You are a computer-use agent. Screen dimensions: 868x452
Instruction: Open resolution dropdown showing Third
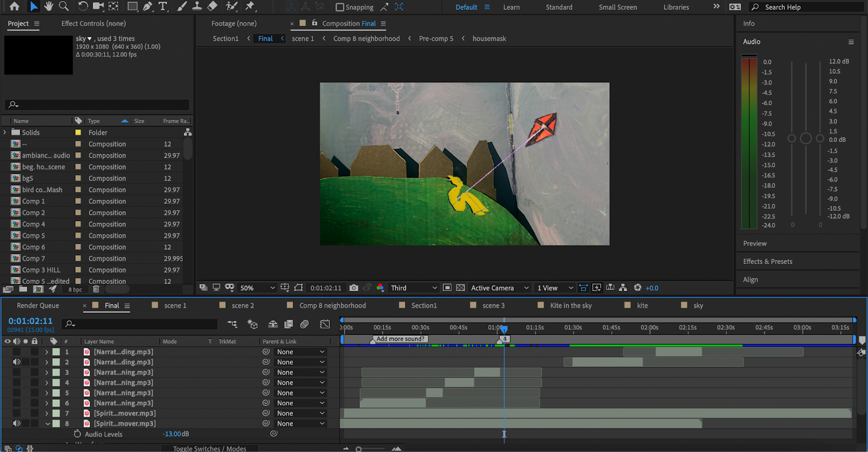[414, 288]
